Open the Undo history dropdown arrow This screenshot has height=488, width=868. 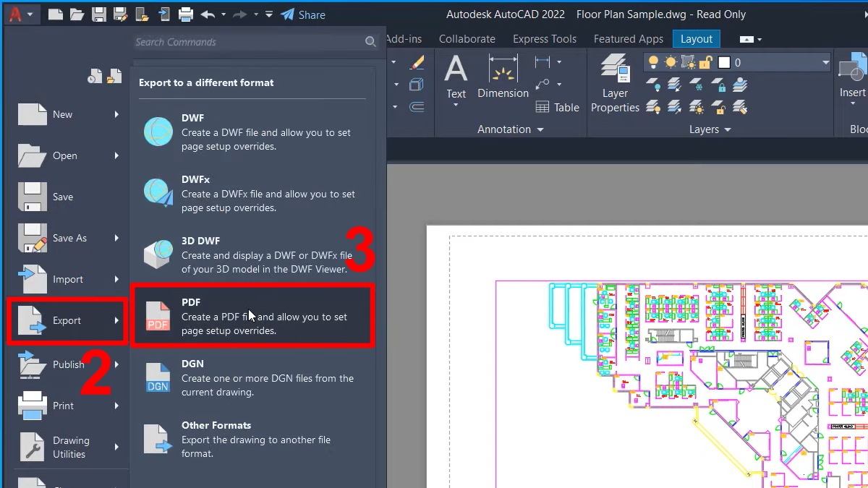click(x=224, y=14)
